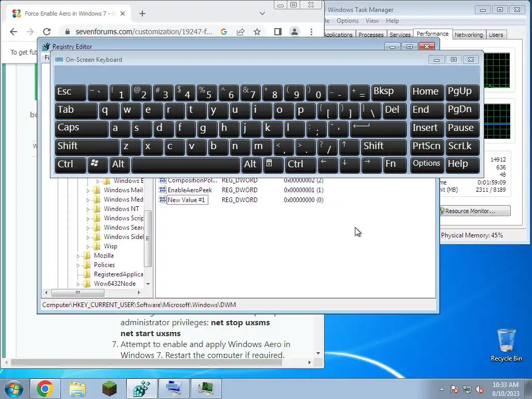Toggle the right Alt key on the keyboard
532x399 pixels.
tap(251, 165)
